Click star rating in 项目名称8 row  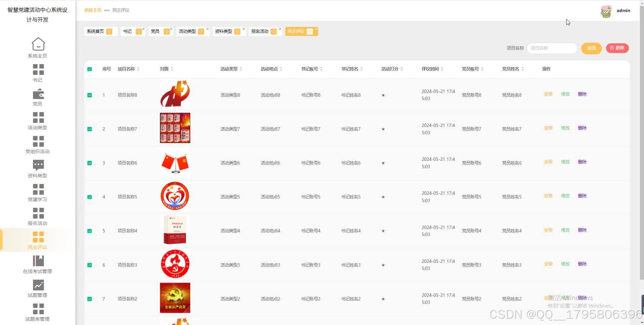click(x=383, y=95)
